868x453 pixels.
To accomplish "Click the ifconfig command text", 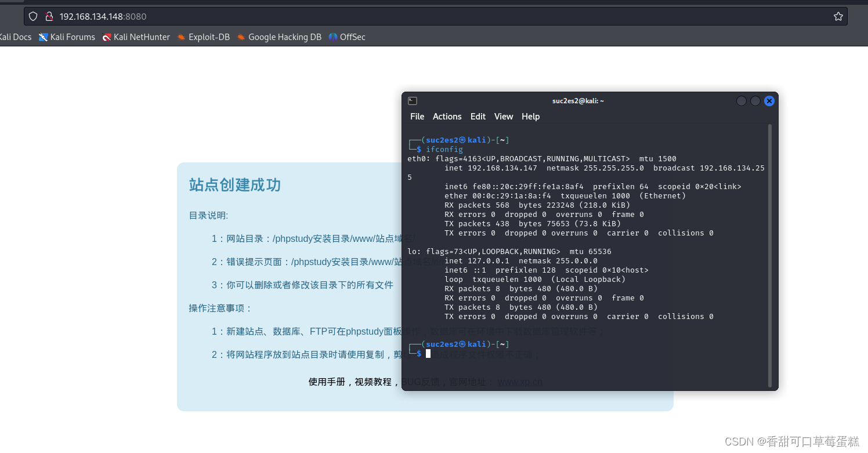I will (444, 150).
